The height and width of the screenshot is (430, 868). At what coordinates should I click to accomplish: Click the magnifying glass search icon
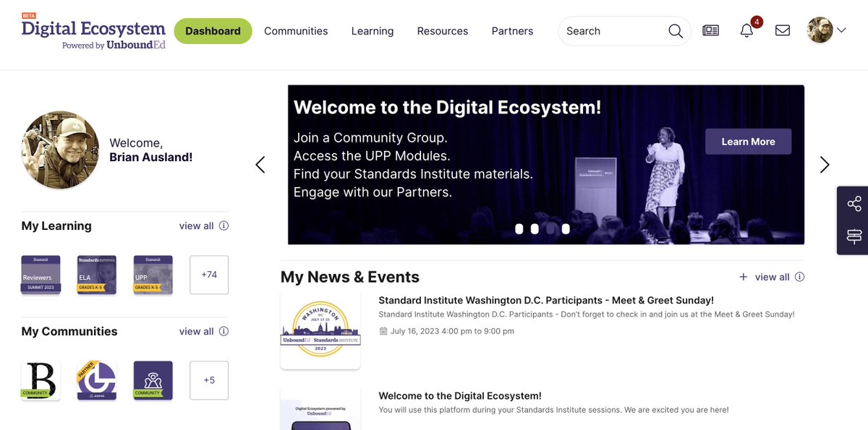coord(676,31)
